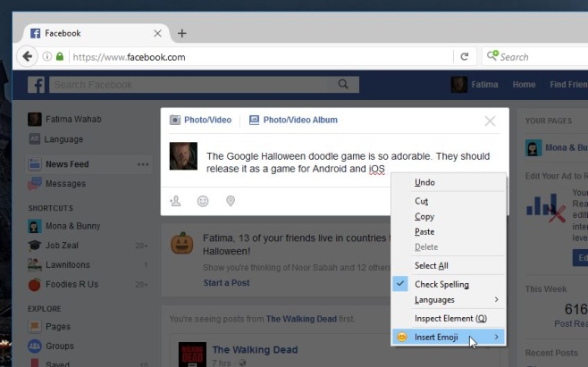Viewport: 588px width, 367px height.
Task: Click the check-in location pin icon
Action: pos(231,201)
